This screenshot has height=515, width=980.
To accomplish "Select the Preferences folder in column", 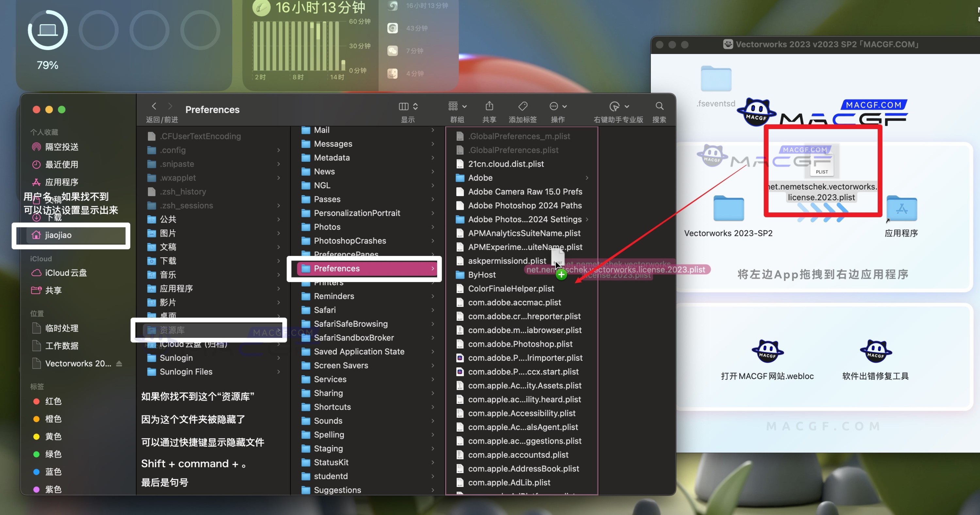I will click(x=336, y=268).
